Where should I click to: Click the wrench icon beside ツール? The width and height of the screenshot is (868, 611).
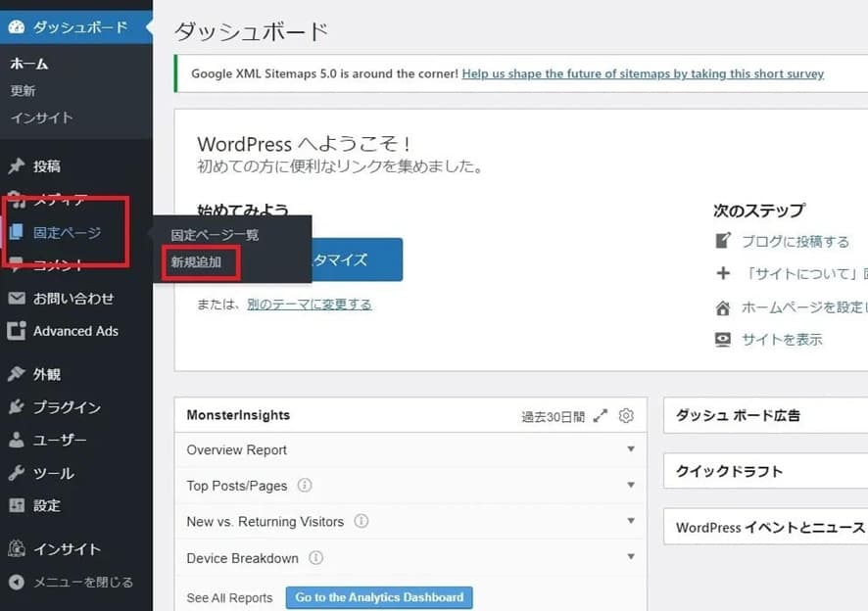click(x=16, y=473)
